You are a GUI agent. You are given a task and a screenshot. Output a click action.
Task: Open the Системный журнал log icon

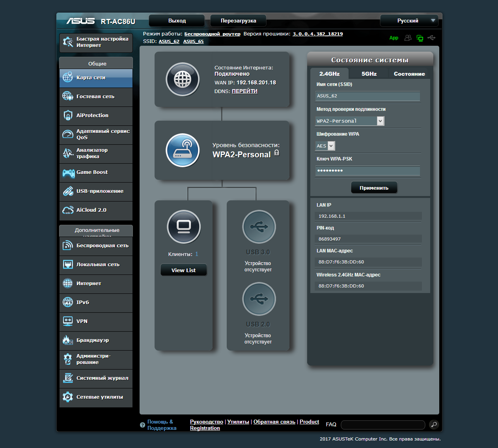coord(68,378)
